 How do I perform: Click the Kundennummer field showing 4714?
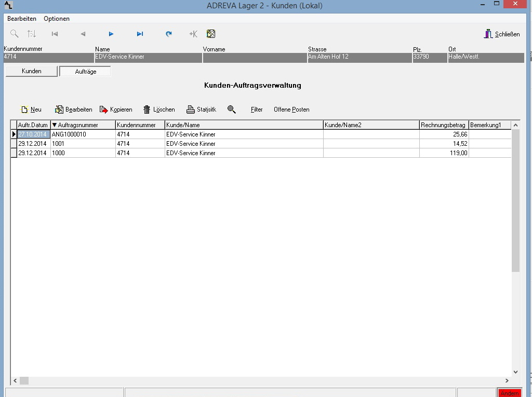pos(48,57)
